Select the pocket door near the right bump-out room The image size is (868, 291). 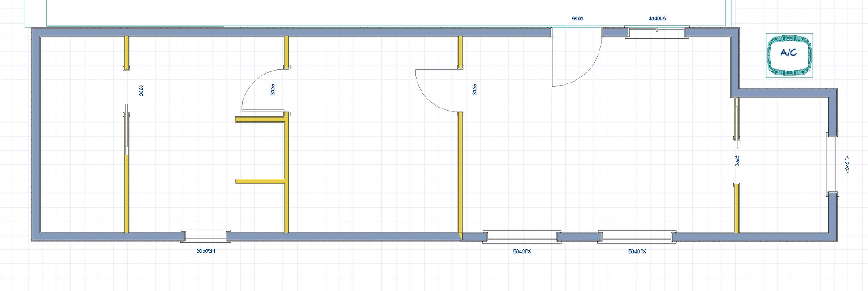(x=737, y=123)
